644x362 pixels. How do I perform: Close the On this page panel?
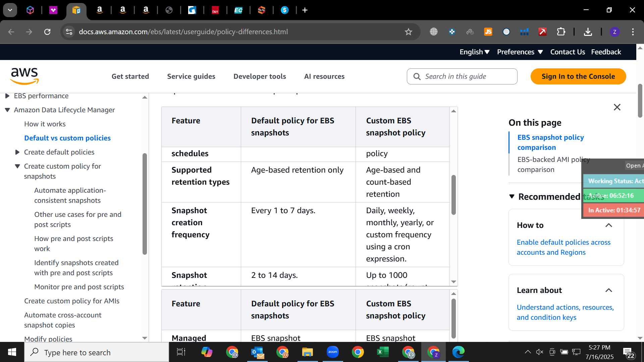617,107
